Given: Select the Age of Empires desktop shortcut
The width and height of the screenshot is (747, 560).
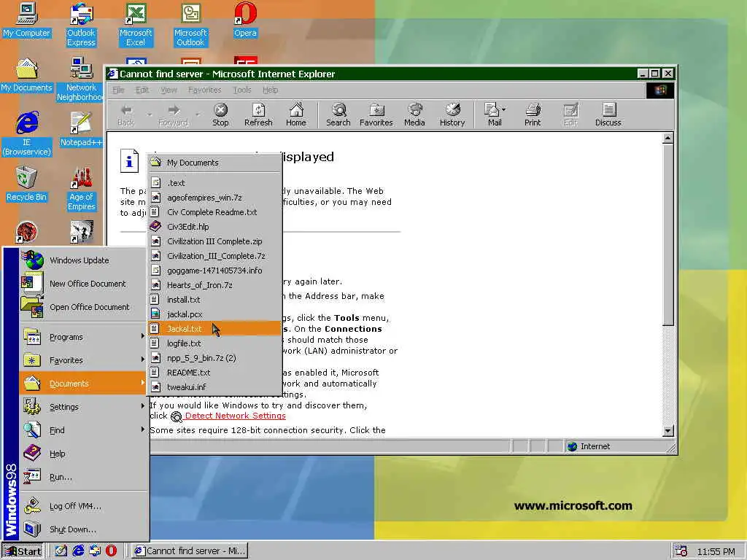Looking at the screenshot, I should [x=82, y=189].
